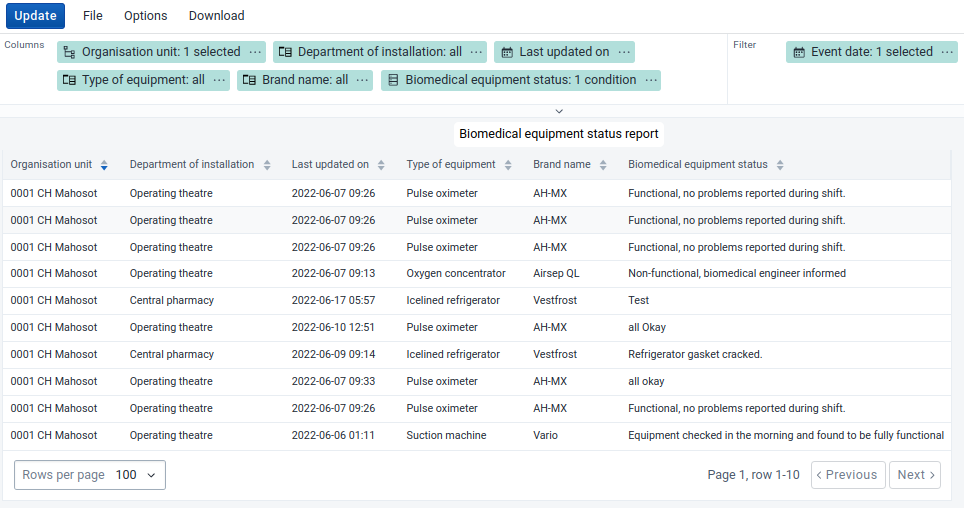The image size is (964, 508).
Task: Open the three-dot menu on Last updated on chip
Action: coord(624,52)
